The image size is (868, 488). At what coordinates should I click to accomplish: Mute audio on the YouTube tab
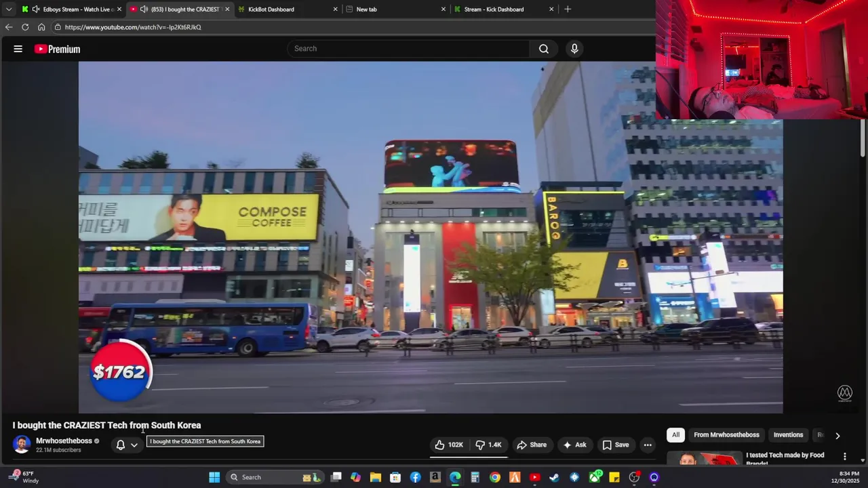(144, 9)
